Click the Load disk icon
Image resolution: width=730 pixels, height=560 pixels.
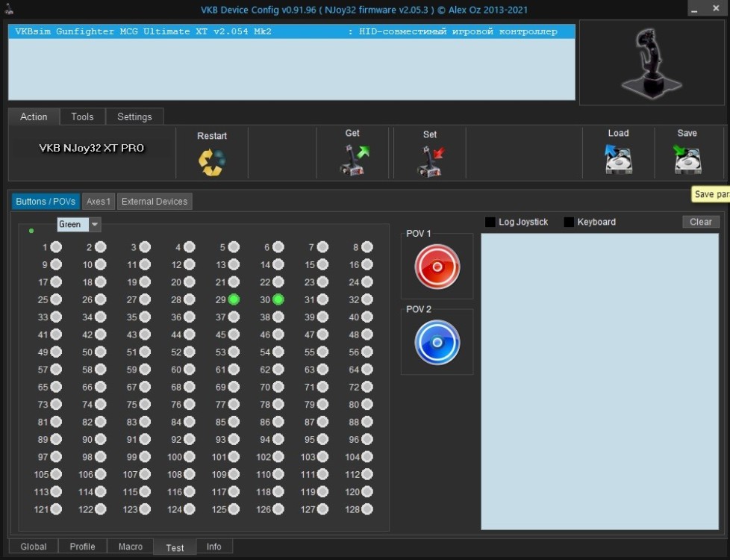619,160
